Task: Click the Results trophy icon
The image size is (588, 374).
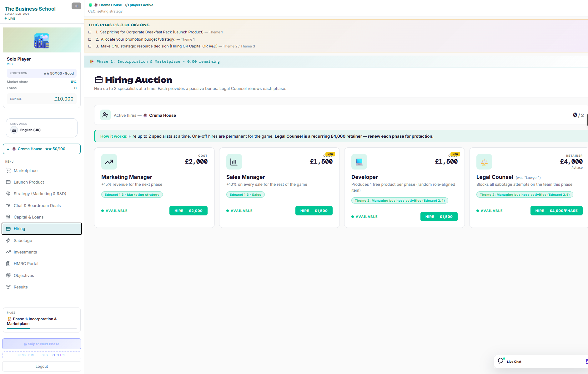Action: pyautogui.click(x=8, y=287)
